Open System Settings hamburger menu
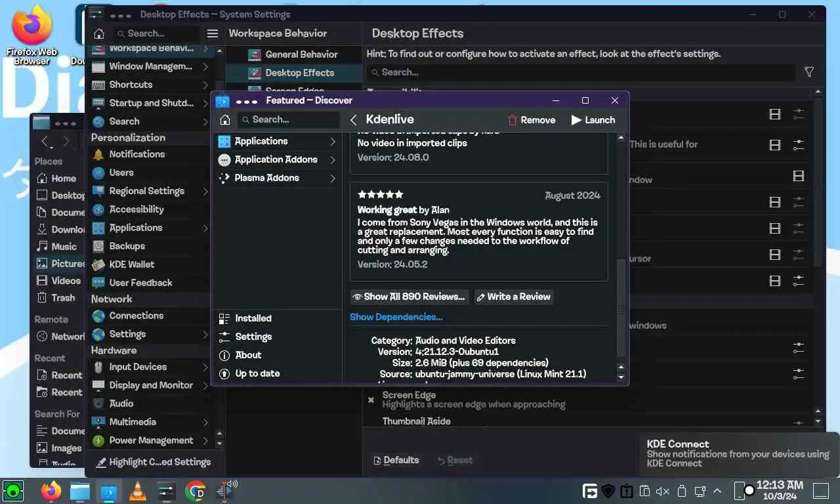 pos(213,33)
